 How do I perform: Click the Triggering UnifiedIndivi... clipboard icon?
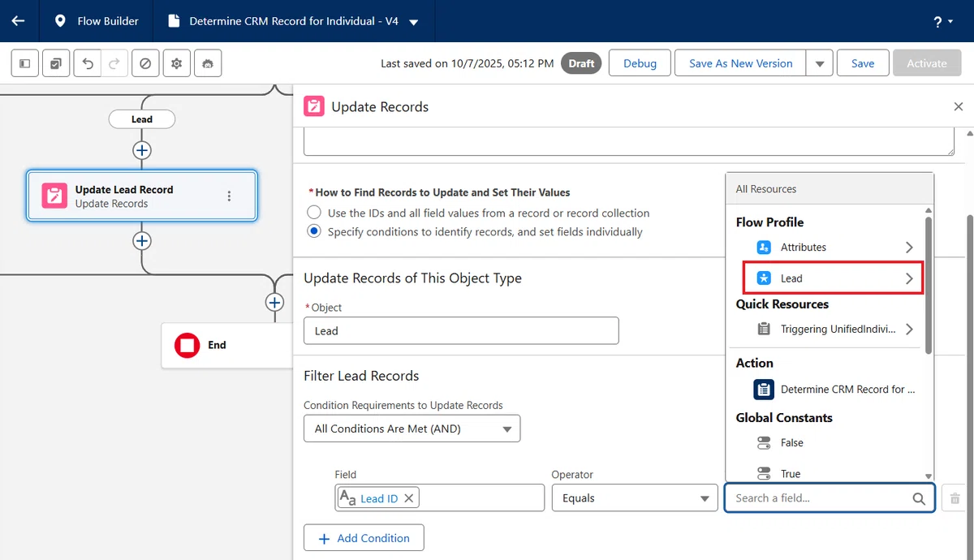pos(764,329)
